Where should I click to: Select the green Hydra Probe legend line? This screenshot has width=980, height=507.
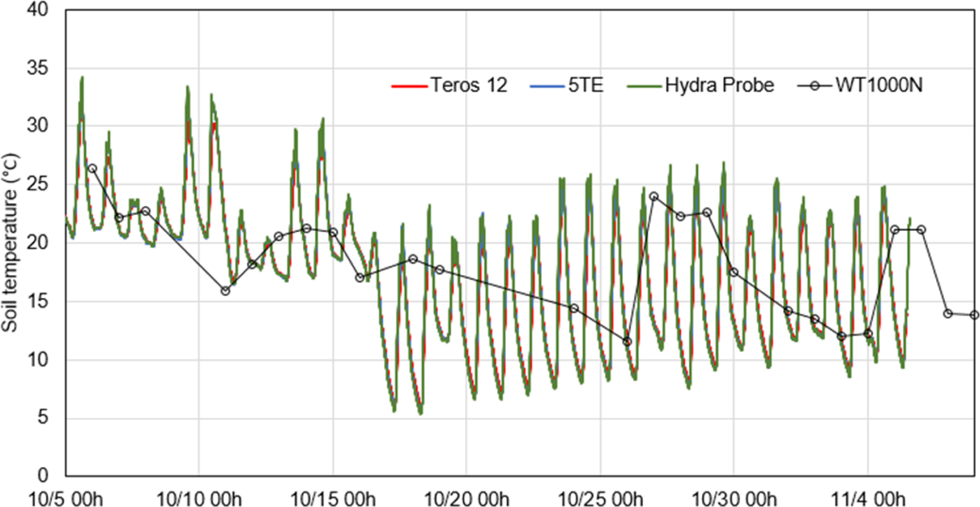[644, 86]
